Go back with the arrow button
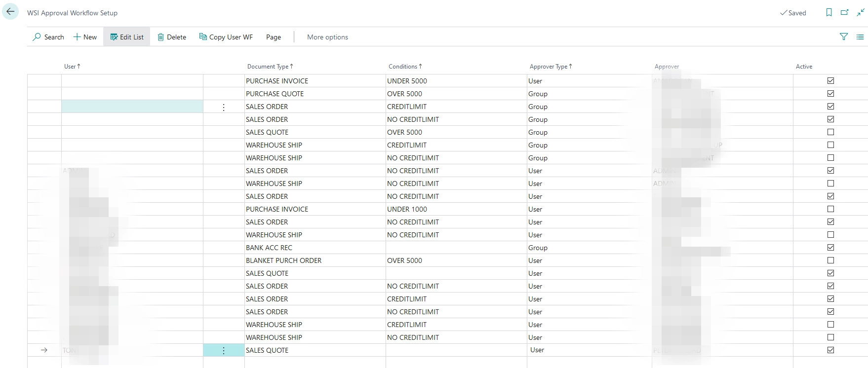 point(10,12)
